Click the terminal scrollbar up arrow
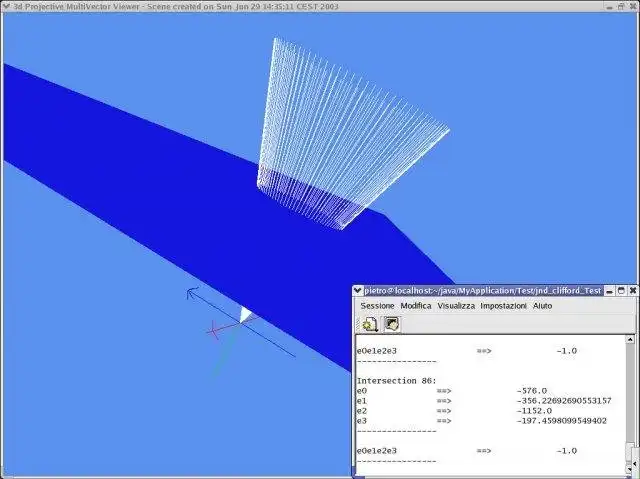This screenshot has width=640, height=479. click(630, 339)
